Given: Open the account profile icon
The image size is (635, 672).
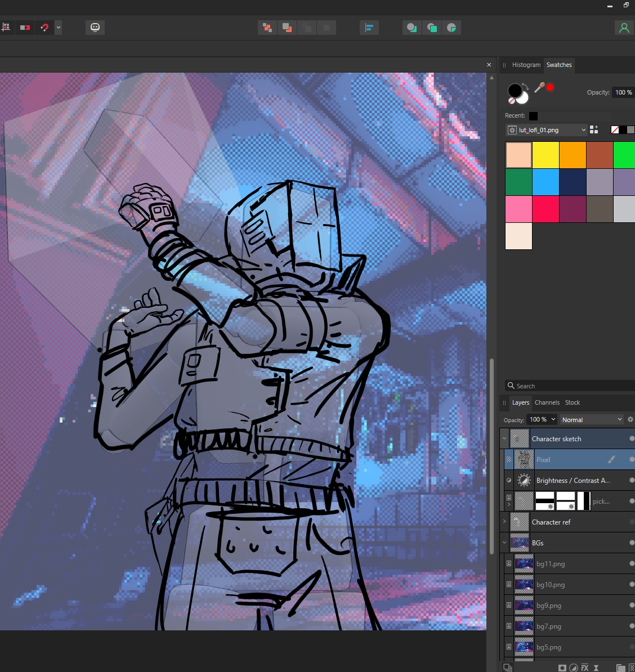Looking at the screenshot, I should (x=624, y=28).
